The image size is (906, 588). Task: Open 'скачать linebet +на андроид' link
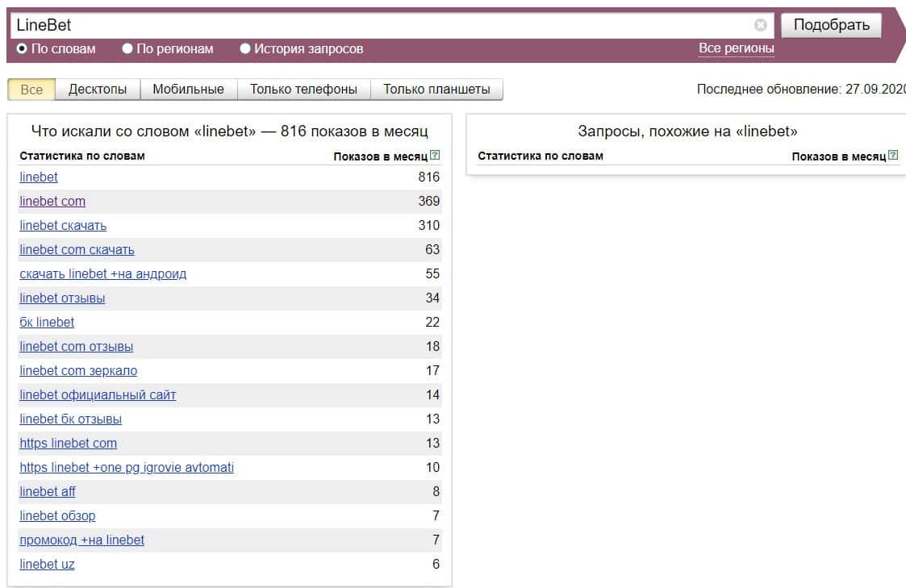coord(102,274)
